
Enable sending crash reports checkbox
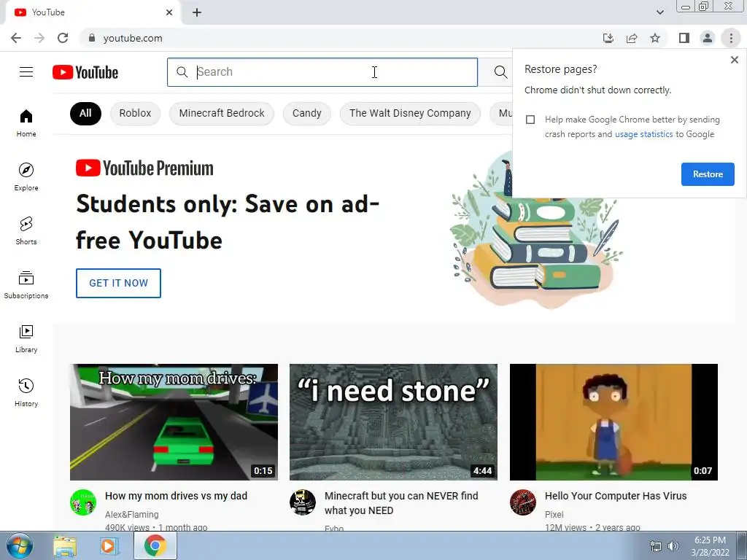pyautogui.click(x=530, y=120)
